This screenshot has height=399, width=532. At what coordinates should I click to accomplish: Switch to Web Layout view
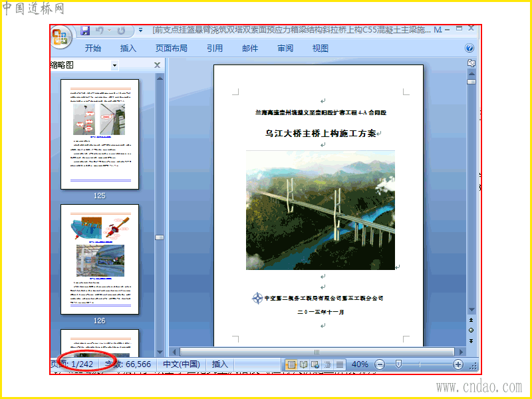coord(315,364)
